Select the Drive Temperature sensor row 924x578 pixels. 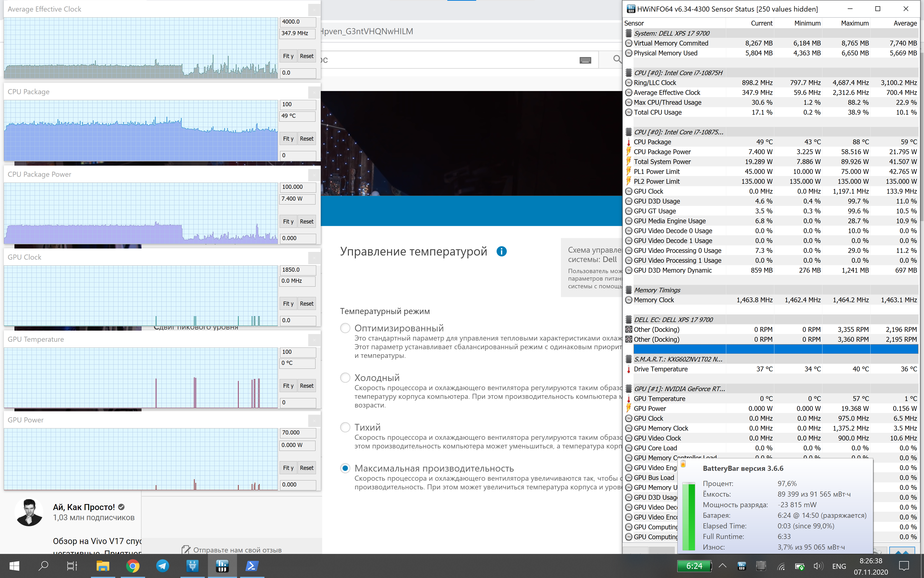click(x=771, y=369)
